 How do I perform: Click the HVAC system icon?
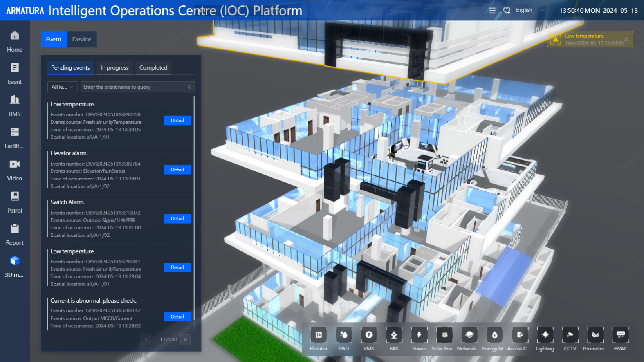[x=620, y=335]
